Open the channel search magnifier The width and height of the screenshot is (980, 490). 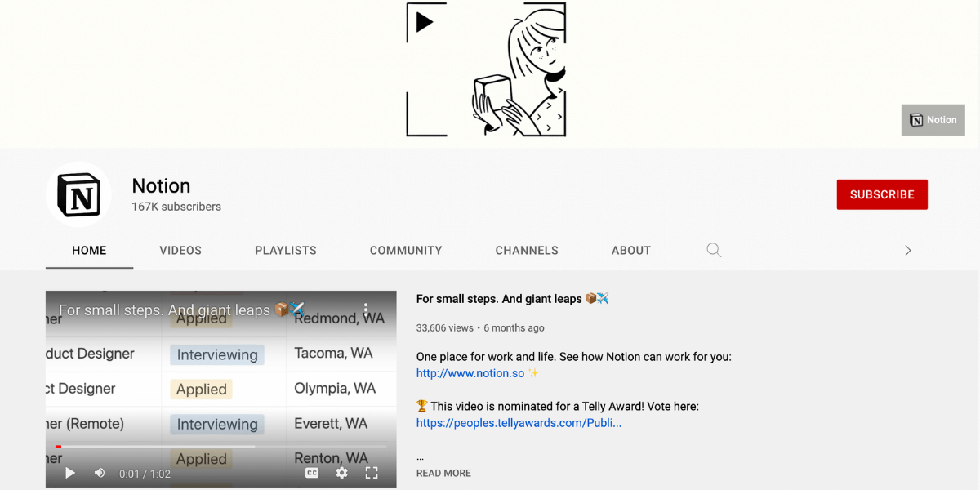tap(713, 250)
